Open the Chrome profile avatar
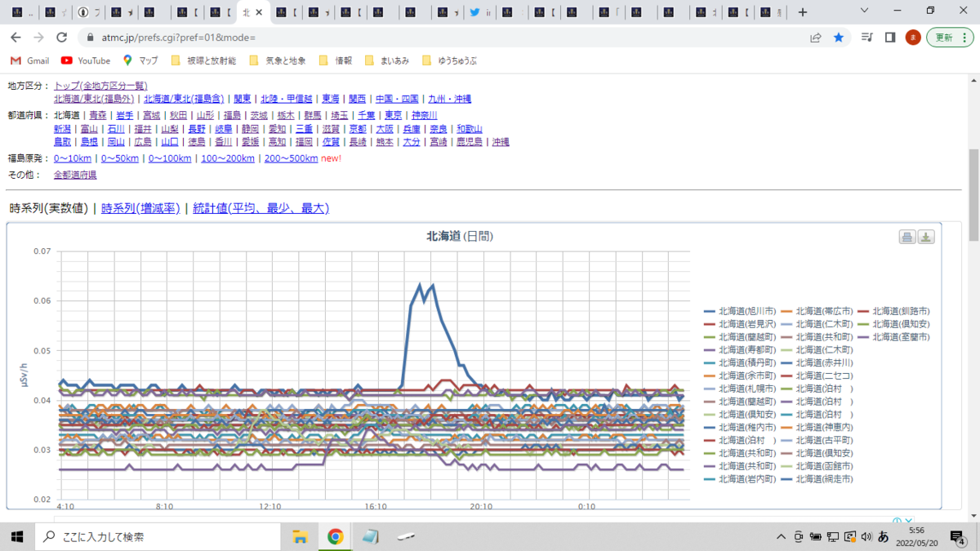Viewport: 980px width, 551px height. pos(913,38)
